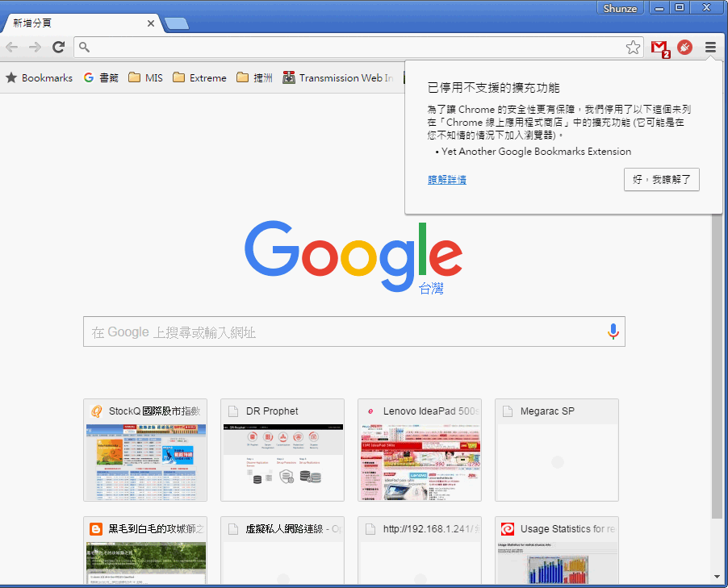Image resolution: width=728 pixels, height=588 pixels.
Task: Click the 捷洲 folder icon
Action: tap(242, 77)
